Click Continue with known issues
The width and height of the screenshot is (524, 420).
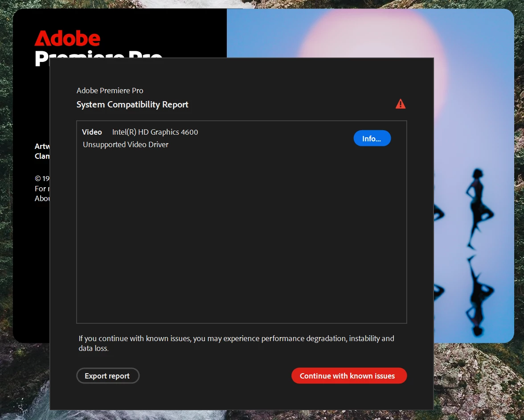coord(349,376)
